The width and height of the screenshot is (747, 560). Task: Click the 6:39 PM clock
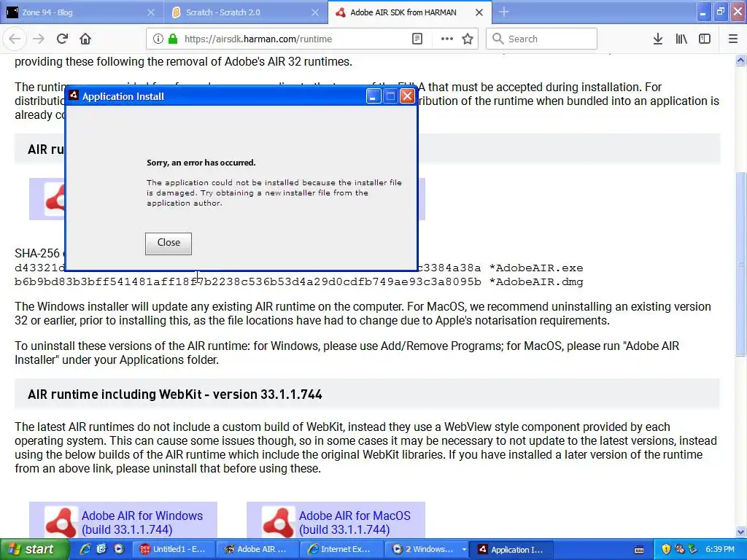720,549
